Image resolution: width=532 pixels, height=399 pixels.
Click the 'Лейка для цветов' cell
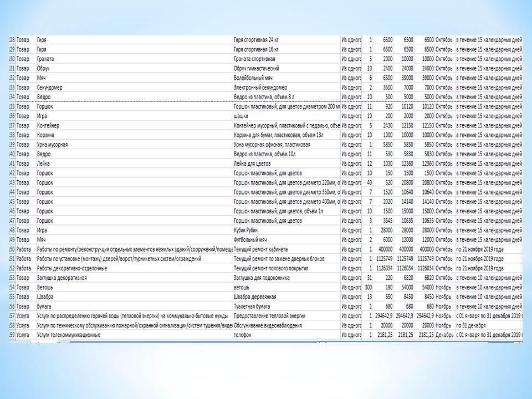tap(287, 163)
